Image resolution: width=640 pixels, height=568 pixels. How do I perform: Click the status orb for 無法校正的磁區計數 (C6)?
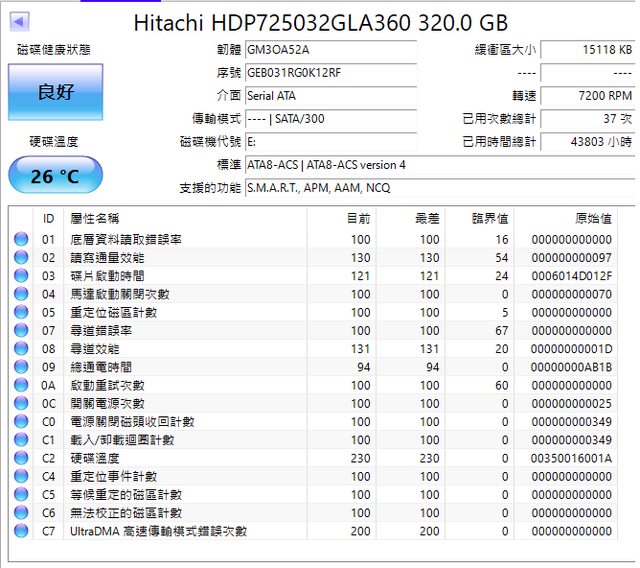[x=21, y=513]
